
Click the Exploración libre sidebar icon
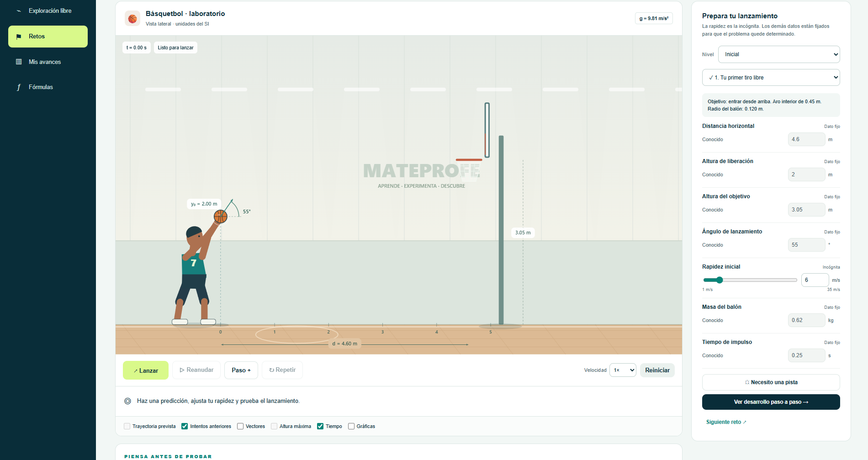tap(19, 11)
